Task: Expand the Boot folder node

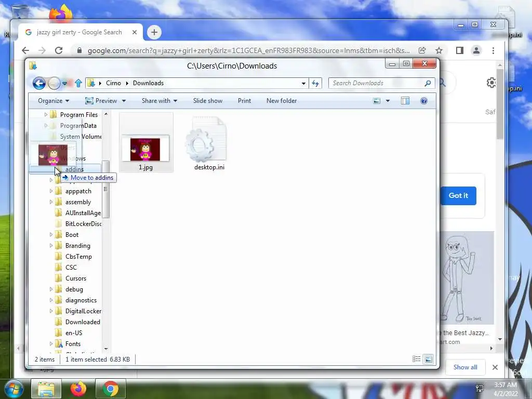Action: pyautogui.click(x=51, y=234)
